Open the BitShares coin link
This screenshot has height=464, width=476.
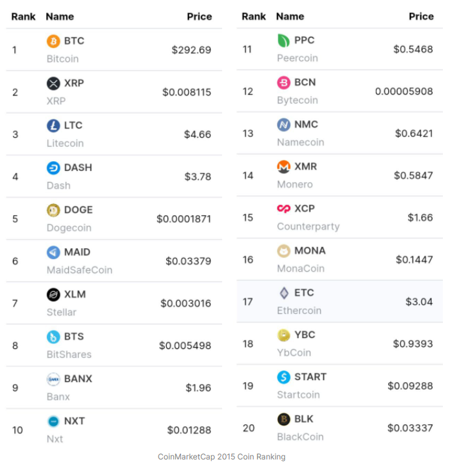(69, 354)
